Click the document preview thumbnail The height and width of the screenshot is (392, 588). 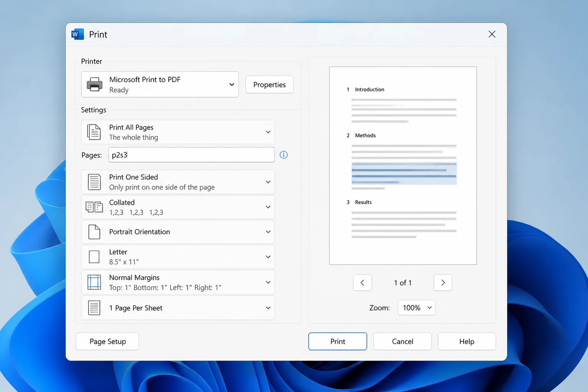pyautogui.click(x=403, y=165)
